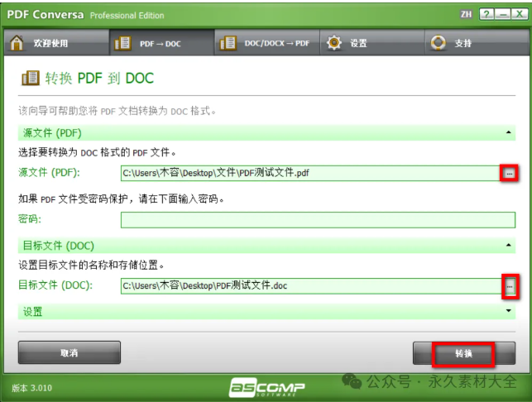Click the target DOC file path field

pos(311,286)
